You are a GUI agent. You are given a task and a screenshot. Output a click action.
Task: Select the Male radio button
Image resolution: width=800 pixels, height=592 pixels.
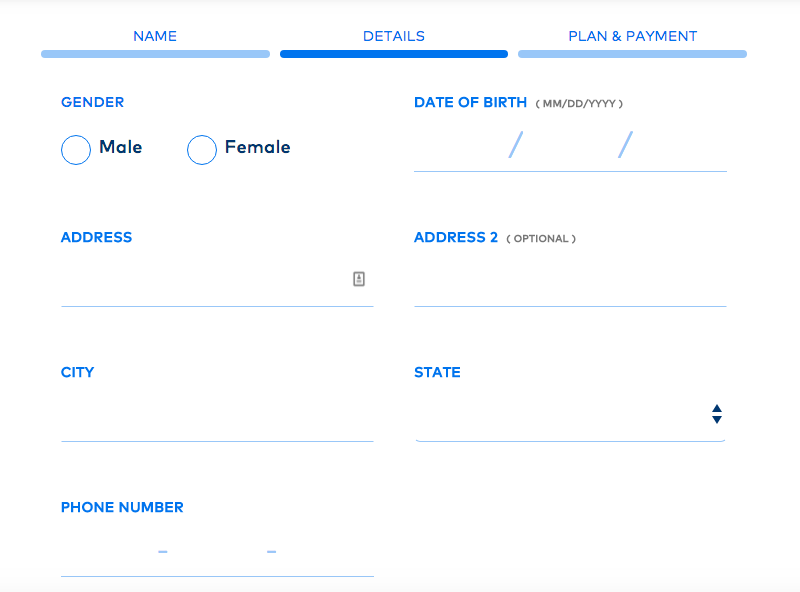[x=76, y=150]
